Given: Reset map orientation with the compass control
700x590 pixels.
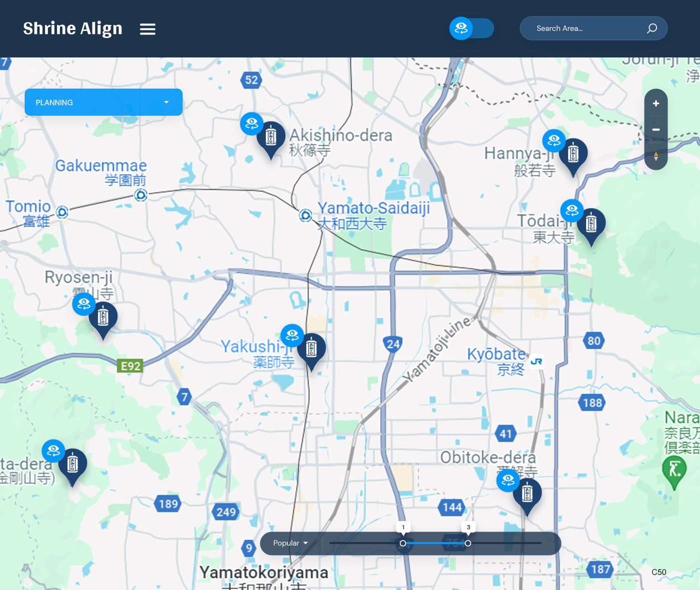Looking at the screenshot, I should point(656,156).
